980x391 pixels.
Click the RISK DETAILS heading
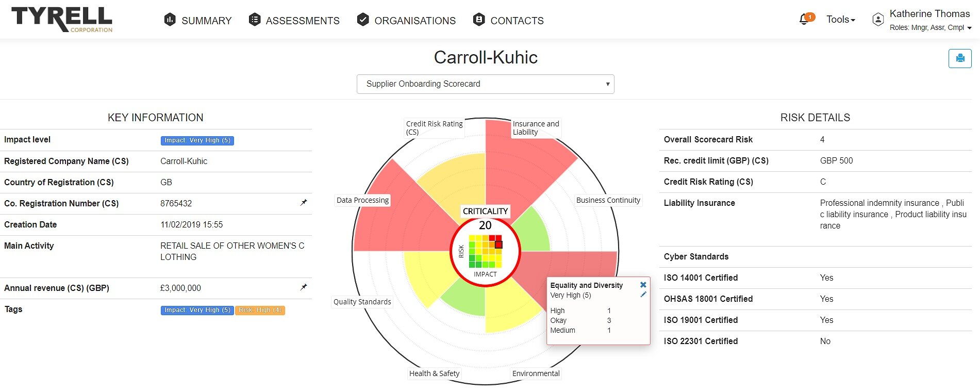coord(815,118)
